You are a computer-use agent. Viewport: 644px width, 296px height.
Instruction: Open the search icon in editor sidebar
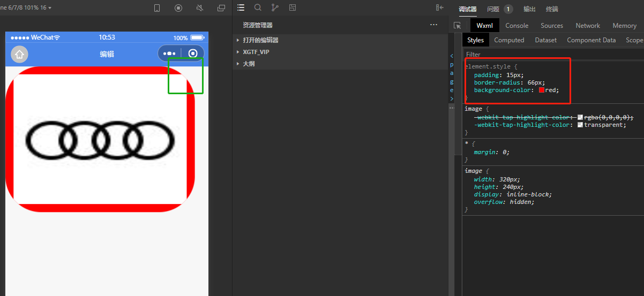[258, 7]
